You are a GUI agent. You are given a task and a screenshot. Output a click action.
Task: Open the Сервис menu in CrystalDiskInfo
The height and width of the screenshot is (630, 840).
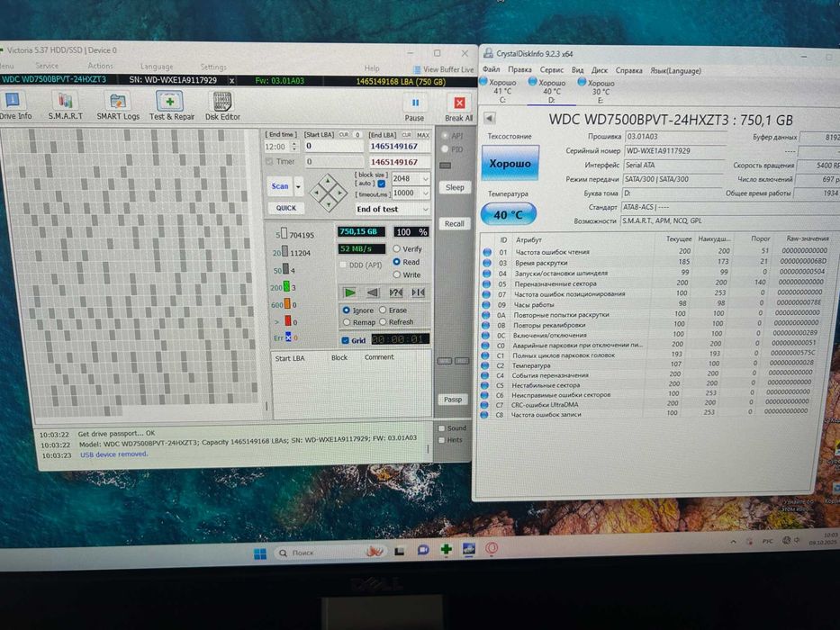click(551, 69)
